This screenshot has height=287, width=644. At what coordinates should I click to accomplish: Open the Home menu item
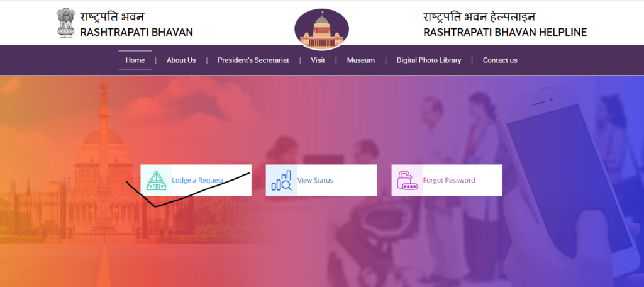click(x=135, y=60)
